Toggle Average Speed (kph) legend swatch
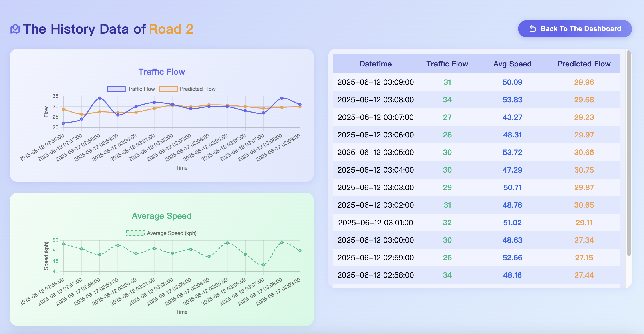644x334 pixels. [135, 233]
